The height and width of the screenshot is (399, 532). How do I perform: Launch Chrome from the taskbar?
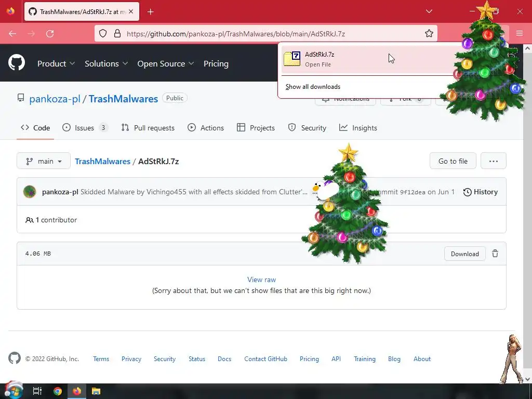coord(58,391)
